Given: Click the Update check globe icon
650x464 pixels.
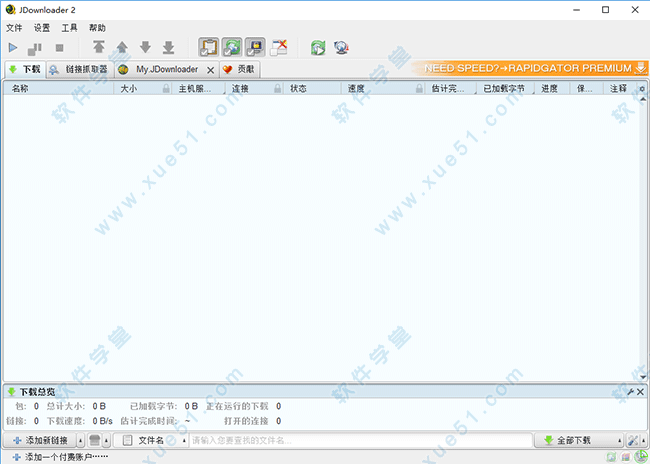Looking at the screenshot, I should 342,47.
